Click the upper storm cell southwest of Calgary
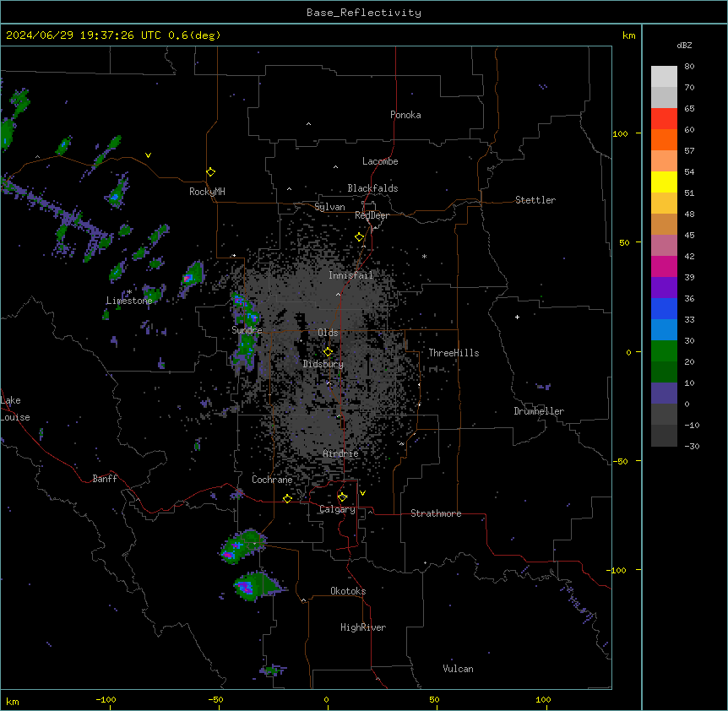Image resolution: width=728 pixels, height=711 pixels. click(x=242, y=546)
